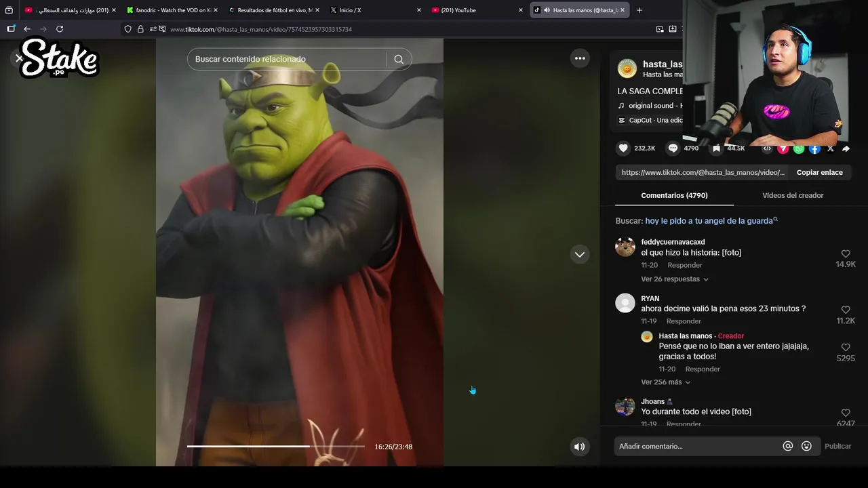Send to friends via red paper-plane icon
The width and height of the screenshot is (868, 488).
(783, 148)
